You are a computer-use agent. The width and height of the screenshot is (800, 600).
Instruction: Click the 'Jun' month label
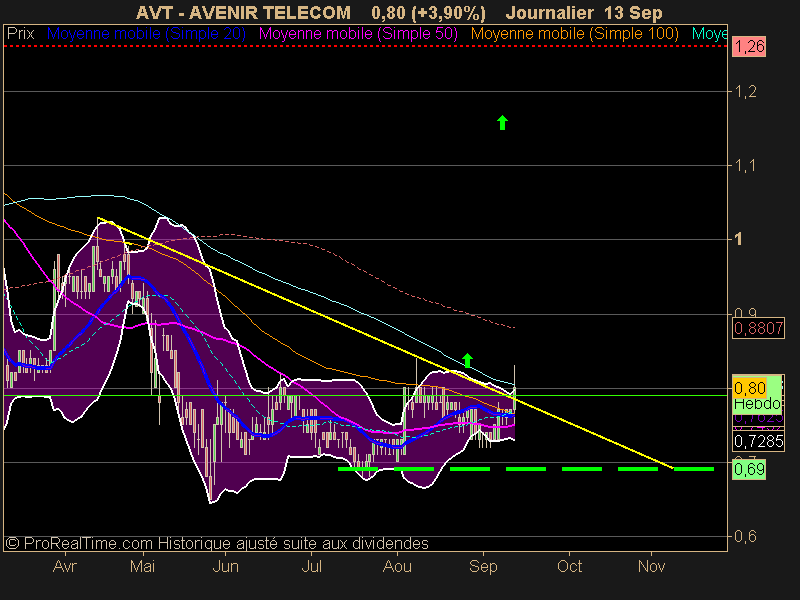click(x=225, y=566)
